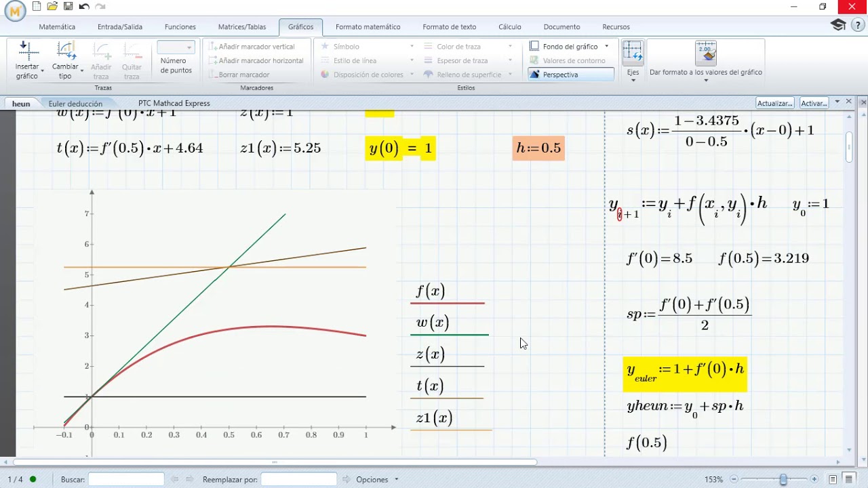This screenshot has height=488, width=868.
Task: Click the vertical scrollbar thumb
Action: pos(849,148)
